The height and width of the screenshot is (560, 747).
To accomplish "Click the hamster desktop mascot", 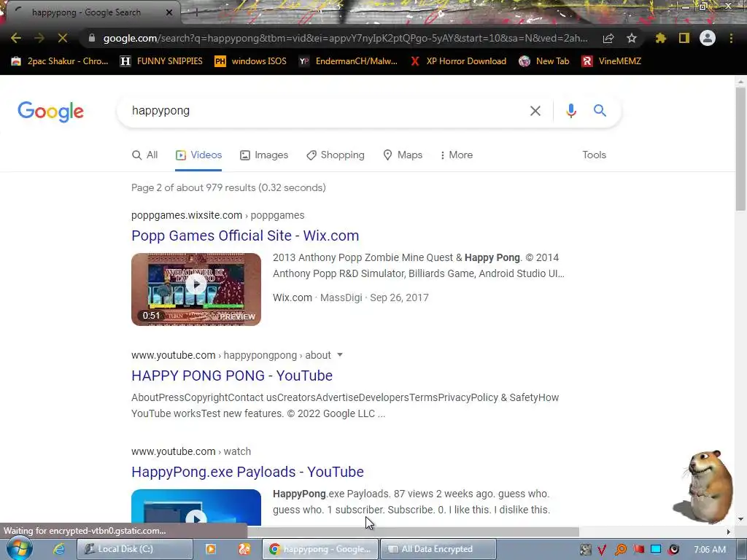I will coord(705,486).
